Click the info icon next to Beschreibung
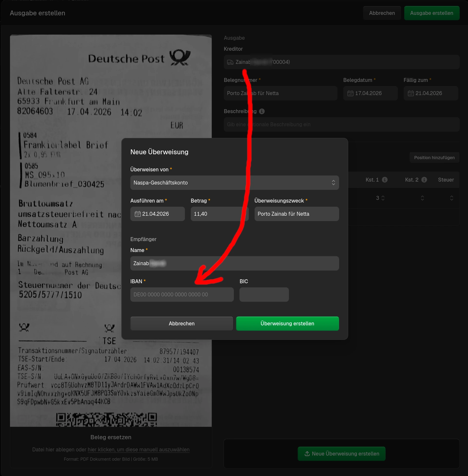This screenshot has width=468, height=476. tap(262, 111)
